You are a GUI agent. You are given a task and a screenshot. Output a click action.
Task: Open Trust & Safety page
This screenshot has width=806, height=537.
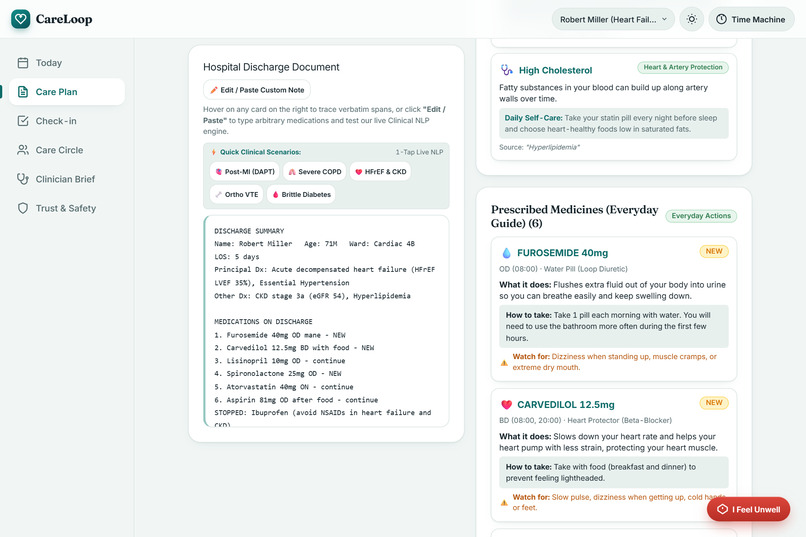pos(67,208)
